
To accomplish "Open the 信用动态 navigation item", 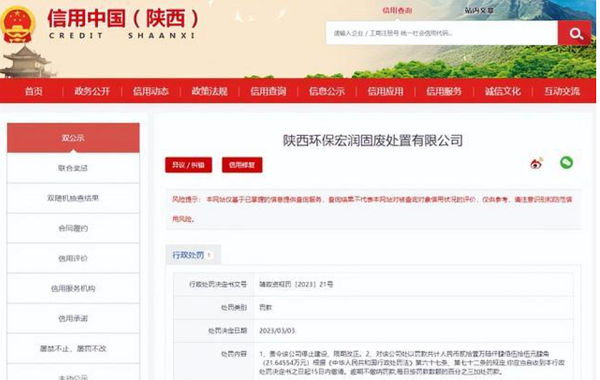I will pyautogui.click(x=151, y=91).
